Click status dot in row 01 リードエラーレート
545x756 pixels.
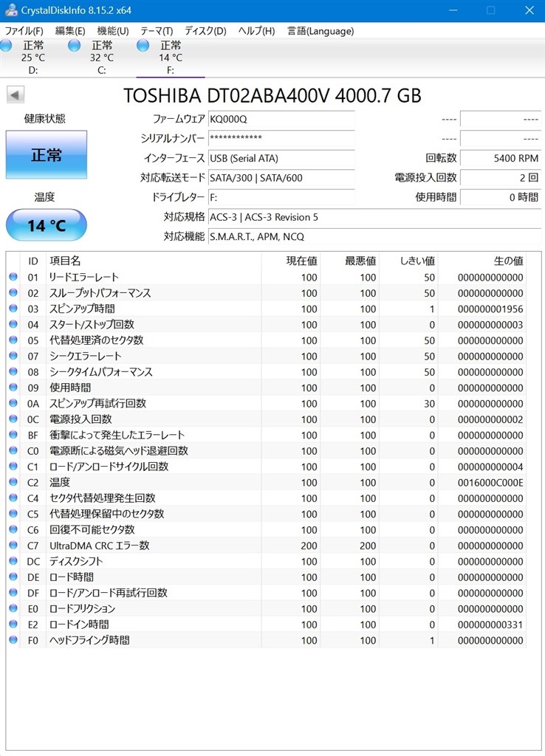point(13,277)
